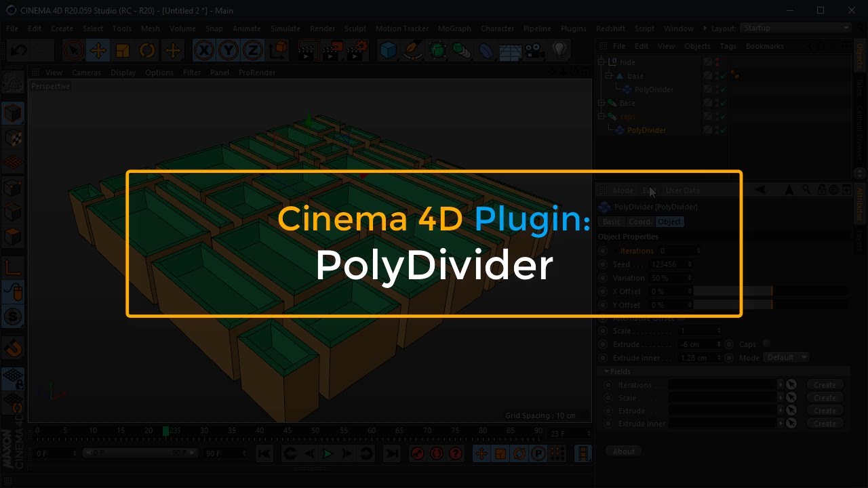
Task: Collapse the caps object tree
Action: pyautogui.click(x=601, y=117)
